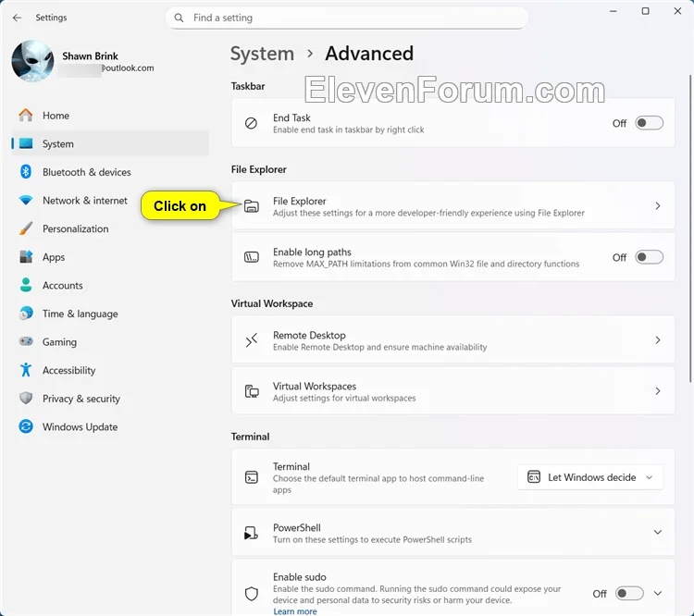Click the Virtual Workspaces title text
The image size is (694, 616).
315,386
